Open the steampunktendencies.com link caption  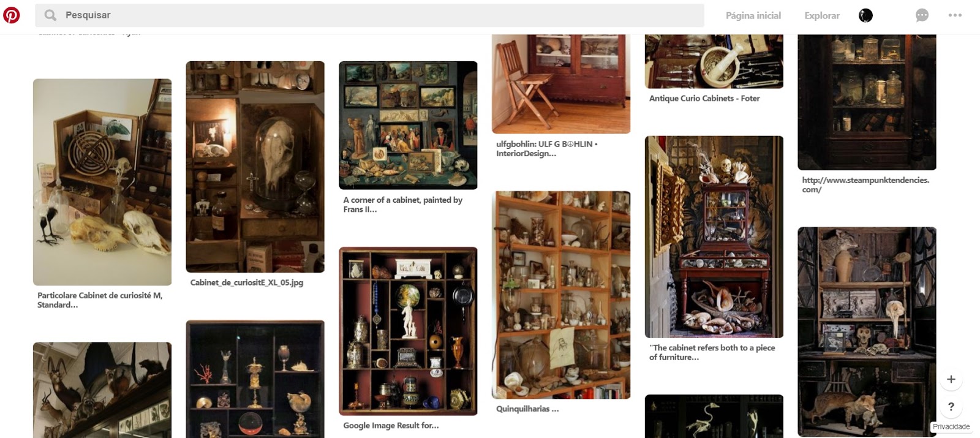865,185
